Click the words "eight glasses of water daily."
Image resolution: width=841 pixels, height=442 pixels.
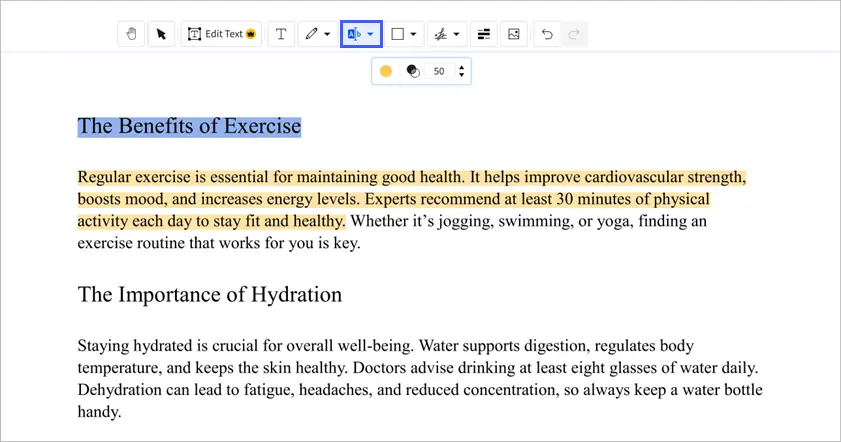[x=665, y=368]
